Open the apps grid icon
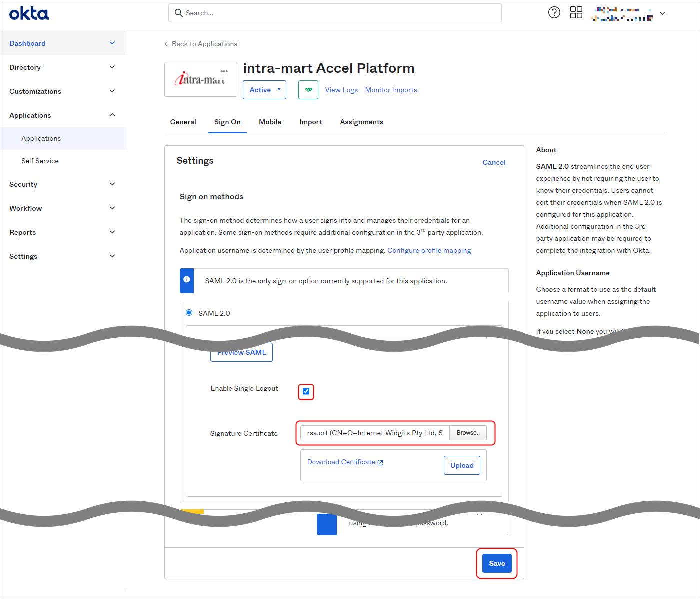The width and height of the screenshot is (700, 599). [576, 13]
